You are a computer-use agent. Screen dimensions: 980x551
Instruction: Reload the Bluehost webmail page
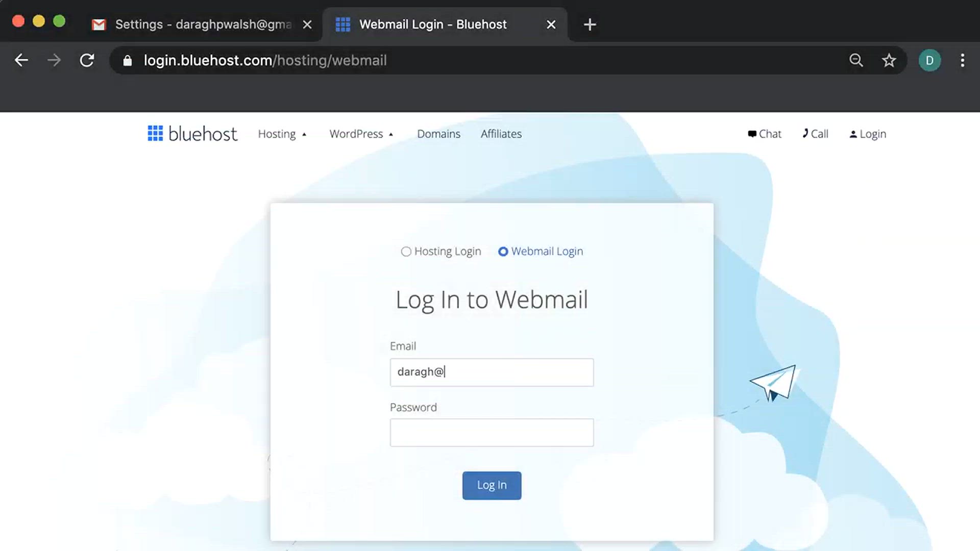pos(87,60)
